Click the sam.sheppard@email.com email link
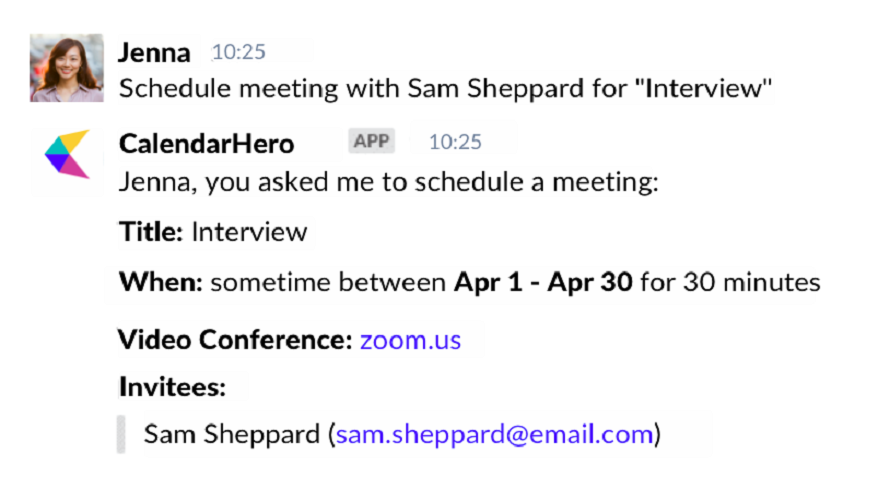 495,434
